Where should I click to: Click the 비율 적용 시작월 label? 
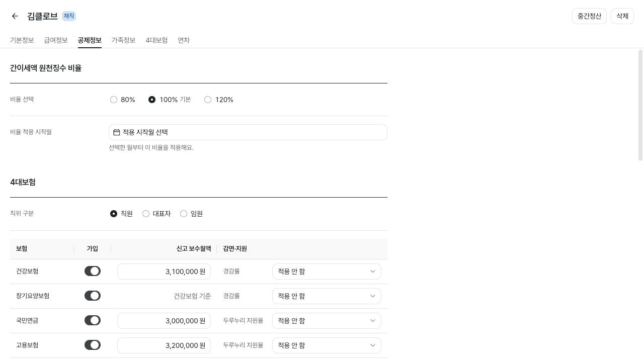click(31, 132)
